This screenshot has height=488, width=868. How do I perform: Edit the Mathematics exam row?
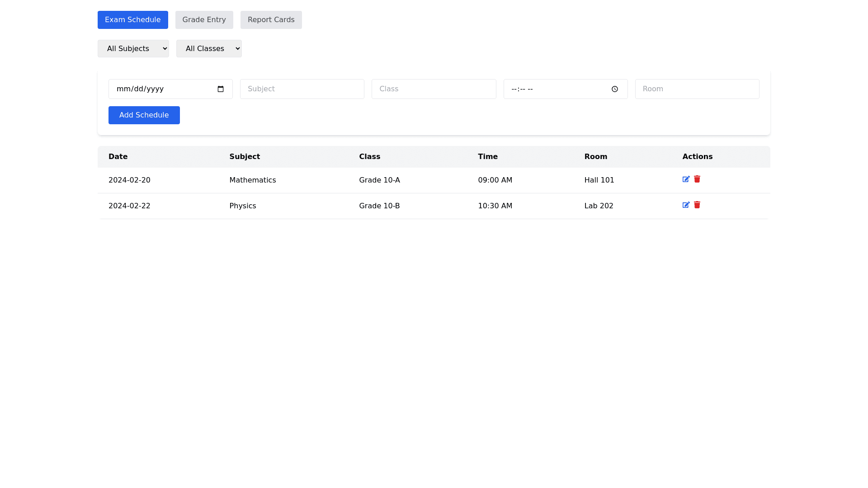[x=686, y=179]
